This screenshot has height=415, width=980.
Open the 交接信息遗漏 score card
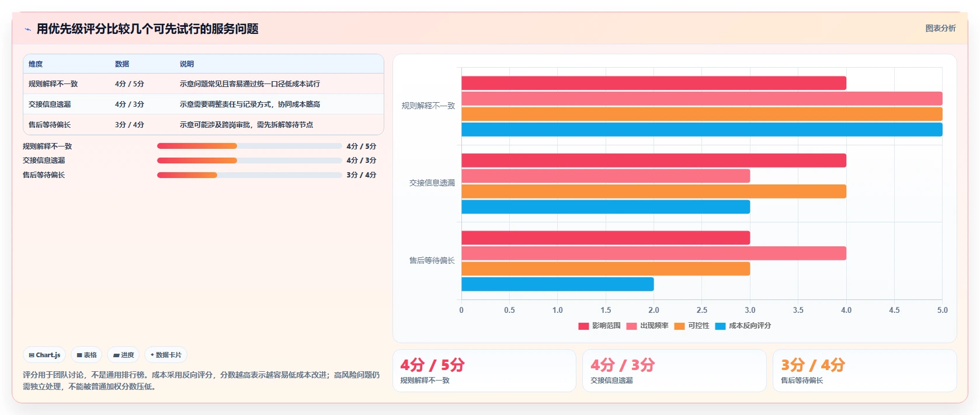click(x=674, y=371)
